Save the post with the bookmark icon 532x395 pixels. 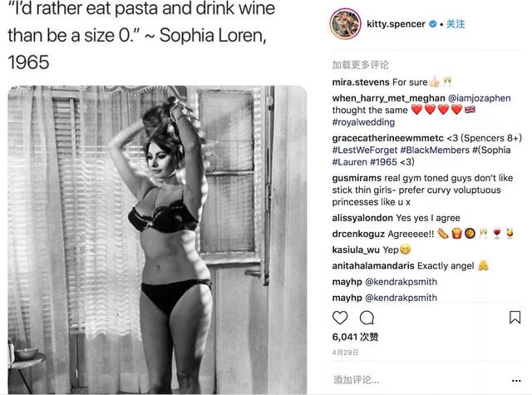point(515,318)
